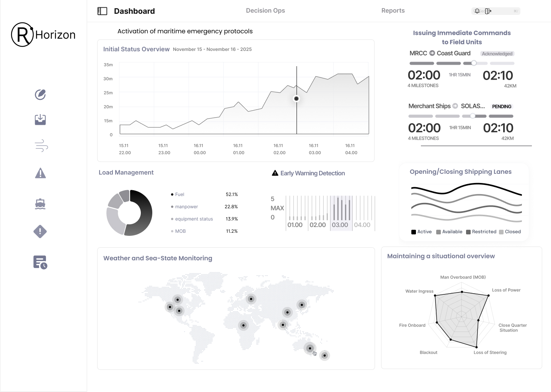Click the logout door icon
This screenshot has width=551, height=392.
(x=488, y=11)
